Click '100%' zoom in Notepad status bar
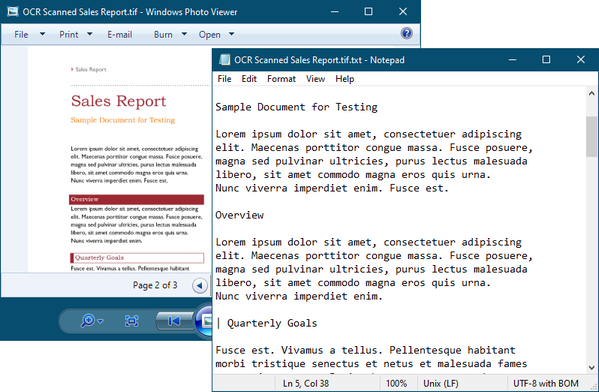 [396, 383]
